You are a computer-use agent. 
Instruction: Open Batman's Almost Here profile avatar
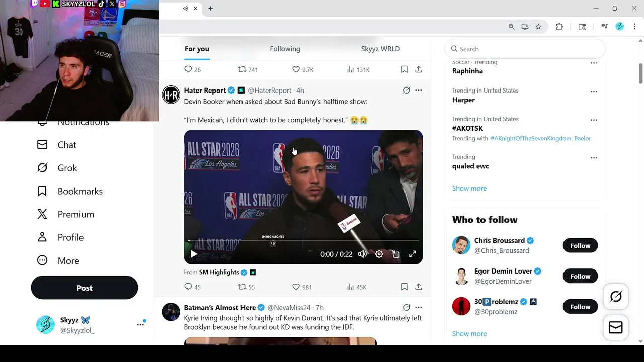click(x=171, y=311)
